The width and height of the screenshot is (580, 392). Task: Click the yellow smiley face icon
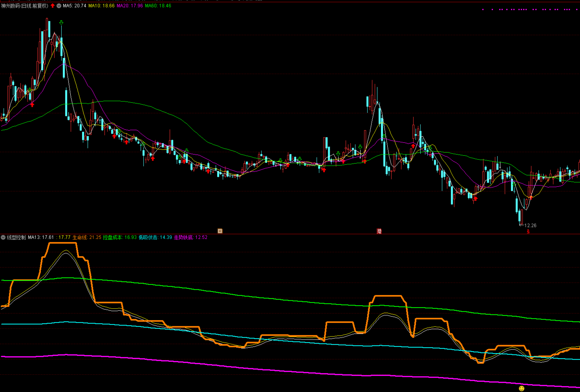coord(521,388)
